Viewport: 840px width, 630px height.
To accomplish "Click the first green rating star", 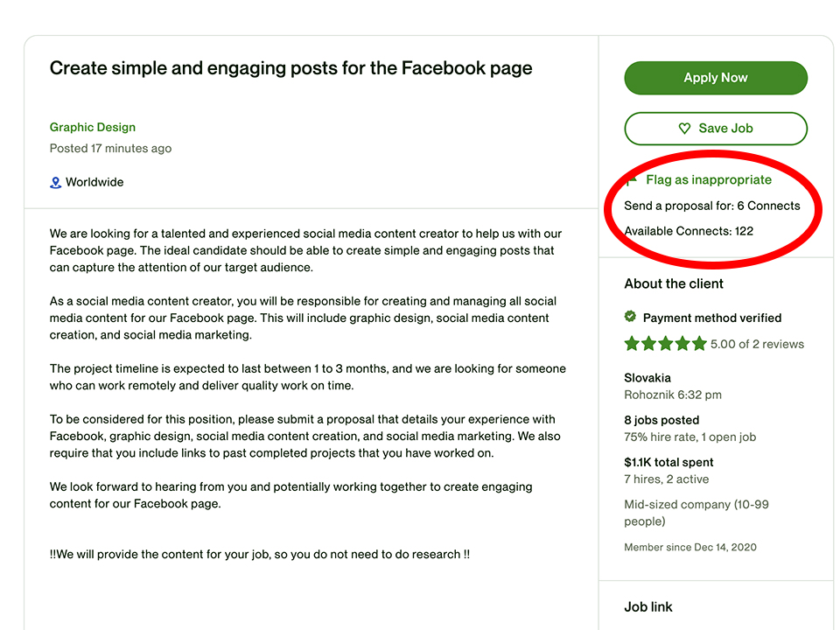I will 632,343.
